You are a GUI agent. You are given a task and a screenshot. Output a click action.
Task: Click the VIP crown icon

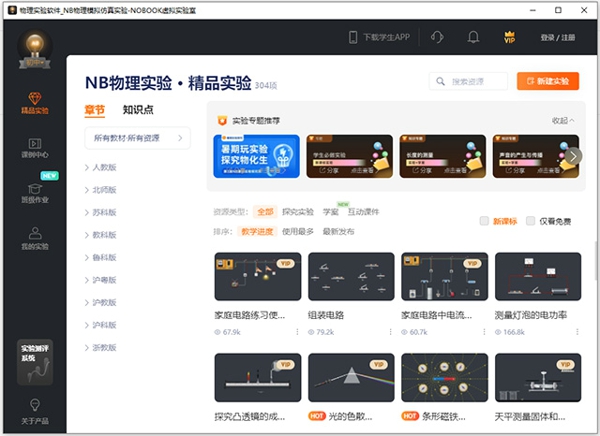pyautogui.click(x=509, y=38)
